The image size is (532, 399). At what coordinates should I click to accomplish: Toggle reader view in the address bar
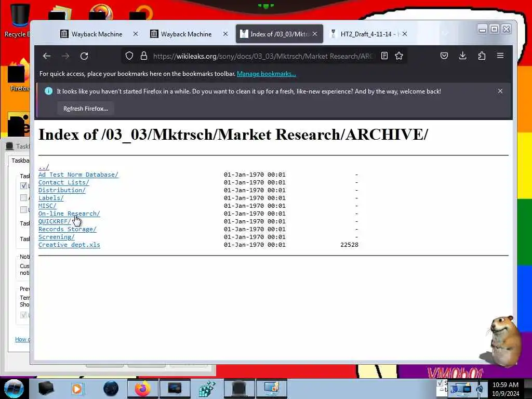tap(384, 56)
